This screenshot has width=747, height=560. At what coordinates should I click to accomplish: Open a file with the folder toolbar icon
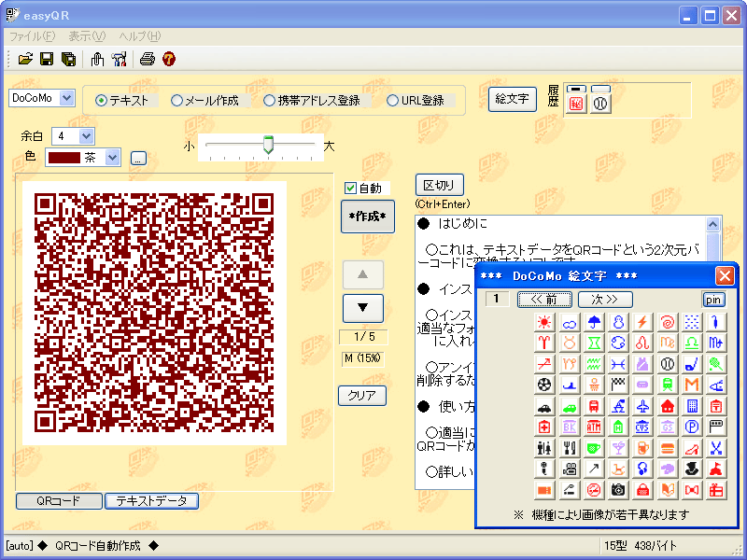pos(25,59)
